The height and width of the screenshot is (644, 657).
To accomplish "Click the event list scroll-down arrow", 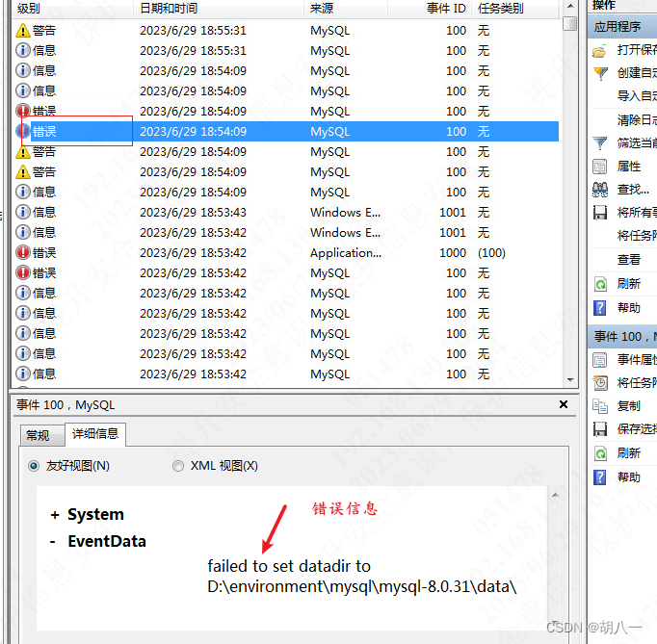I will pos(570,380).
